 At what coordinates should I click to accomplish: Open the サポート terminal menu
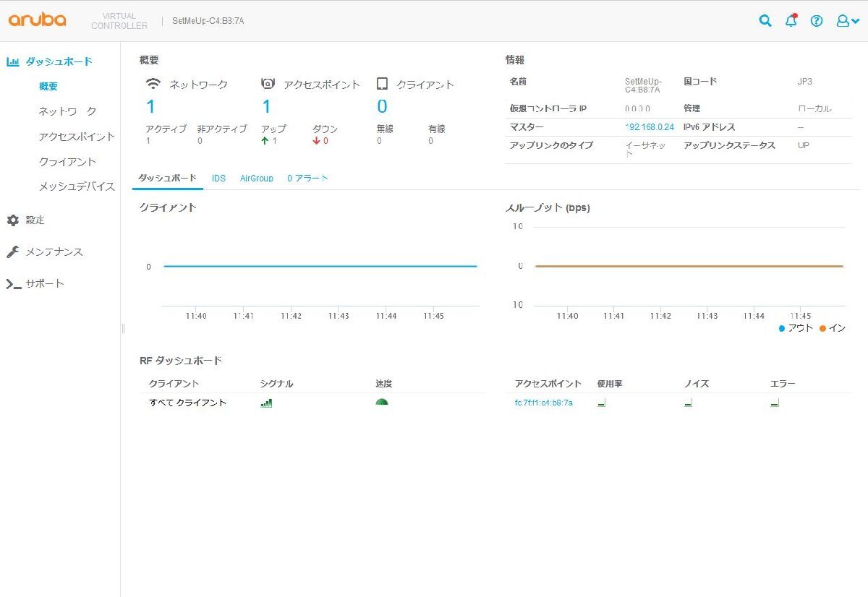click(44, 284)
